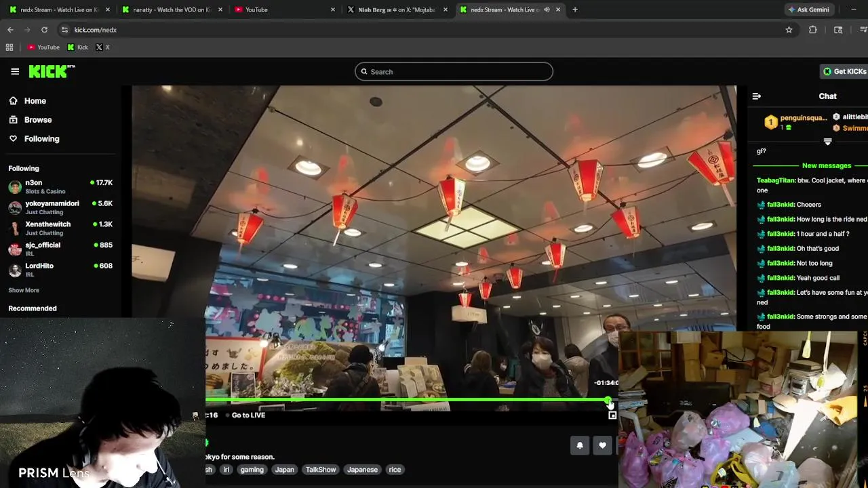Open the sjc_official channel
Image resolution: width=868 pixels, height=488 pixels.
click(x=60, y=249)
